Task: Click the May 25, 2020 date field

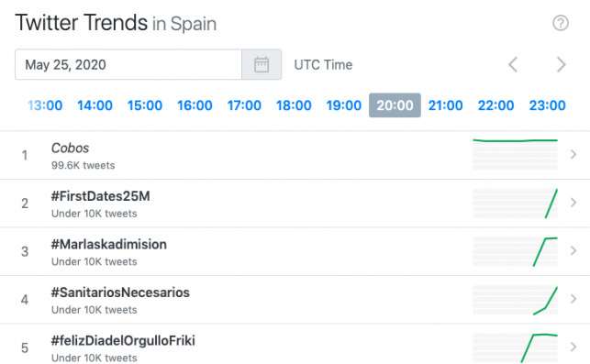Action: click(x=128, y=64)
